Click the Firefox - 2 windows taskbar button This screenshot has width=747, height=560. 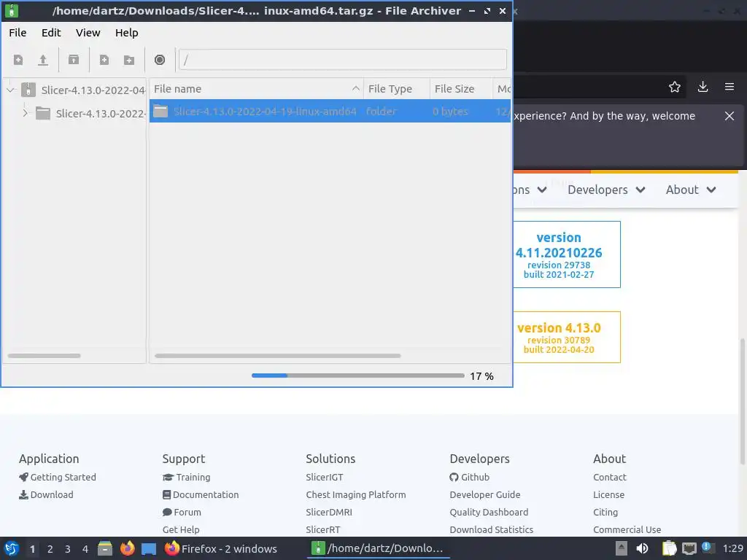(221, 548)
